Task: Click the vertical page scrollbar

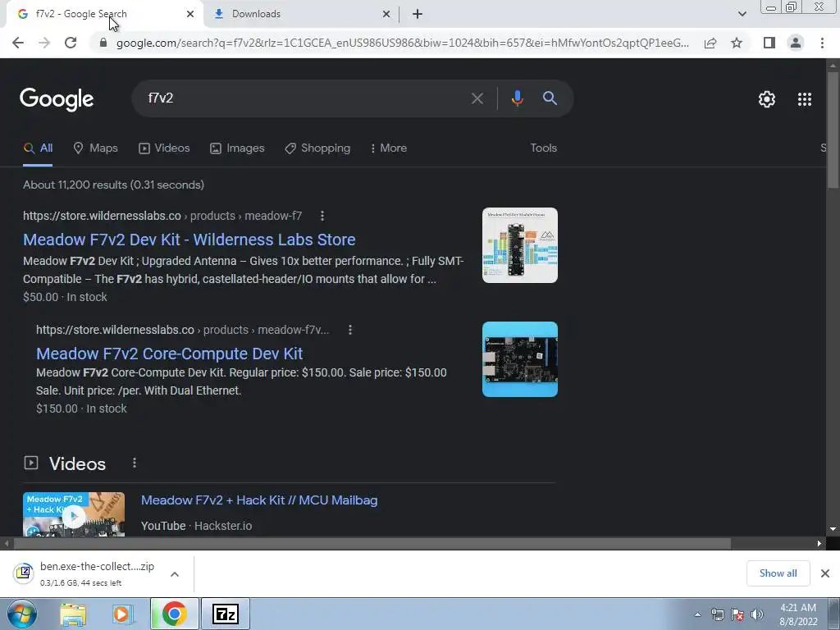Action: click(833, 130)
